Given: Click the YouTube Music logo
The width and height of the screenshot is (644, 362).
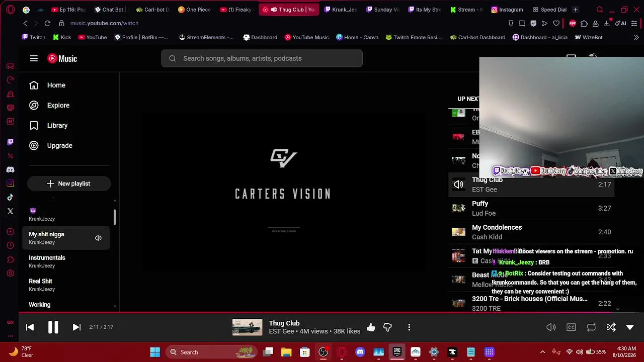Looking at the screenshot, I should tap(62, 58).
